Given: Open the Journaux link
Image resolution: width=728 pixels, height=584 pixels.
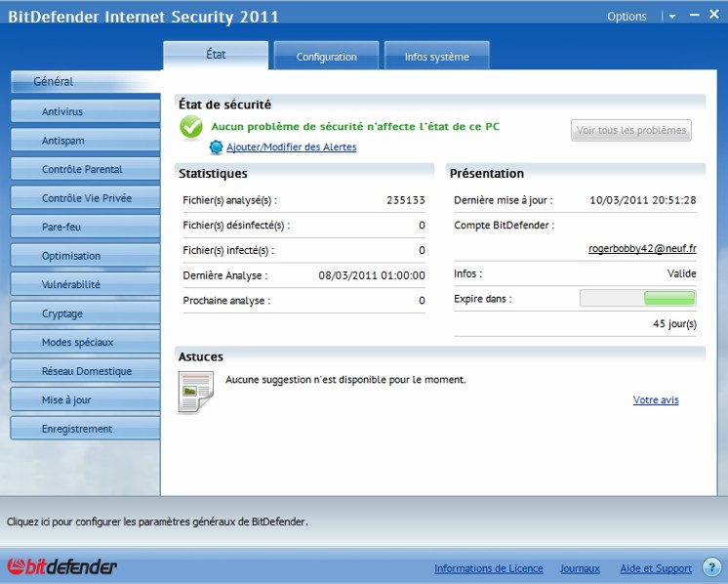Looking at the screenshot, I should click(580, 568).
